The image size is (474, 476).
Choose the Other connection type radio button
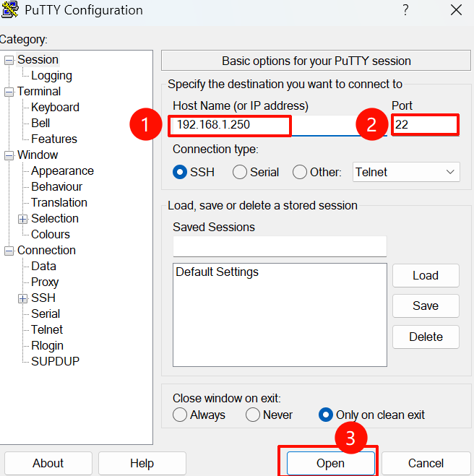coord(300,172)
